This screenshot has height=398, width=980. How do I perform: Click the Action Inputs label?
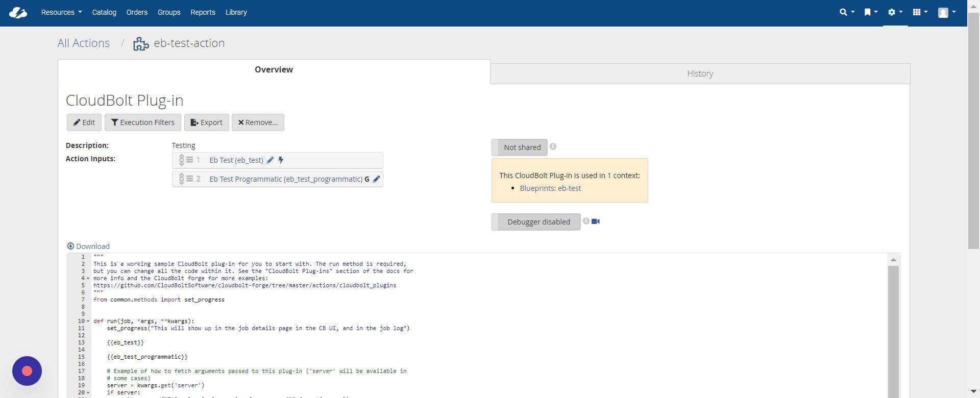(x=90, y=159)
